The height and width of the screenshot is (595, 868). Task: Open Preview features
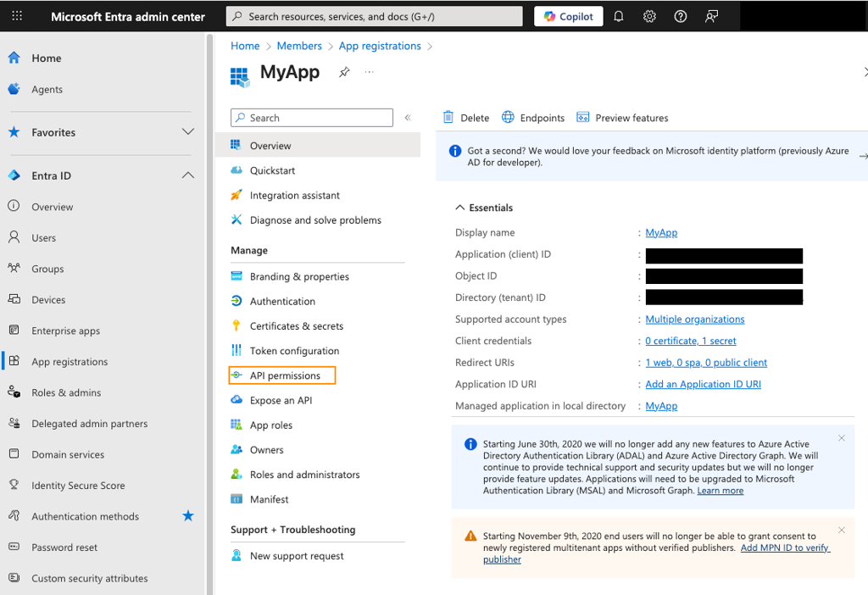click(622, 117)
